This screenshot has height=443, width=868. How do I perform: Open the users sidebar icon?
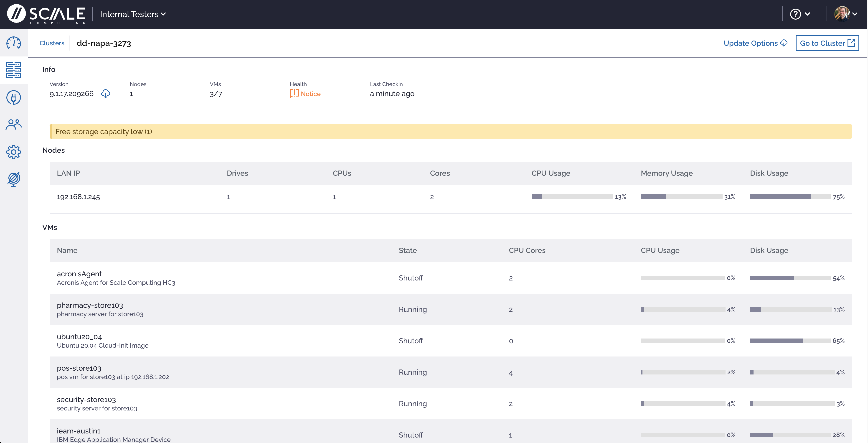click(13, 125)
